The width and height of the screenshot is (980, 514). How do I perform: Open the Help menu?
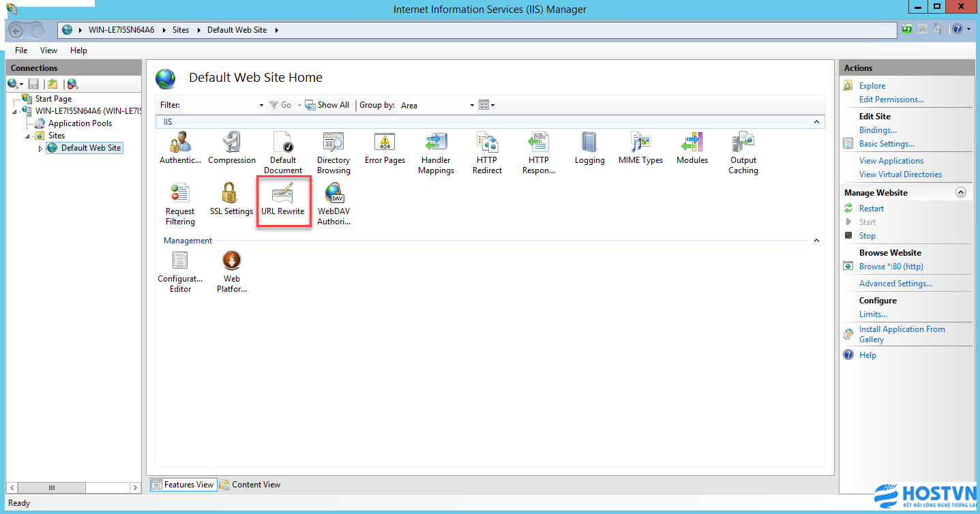[78, 50]
